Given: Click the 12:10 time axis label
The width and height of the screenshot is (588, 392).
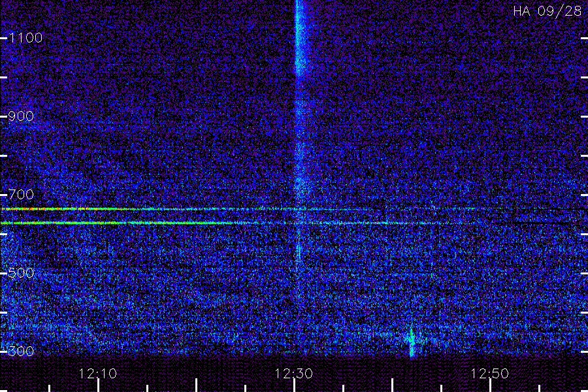Looking at the screenshot, I should tap(98, 374).
